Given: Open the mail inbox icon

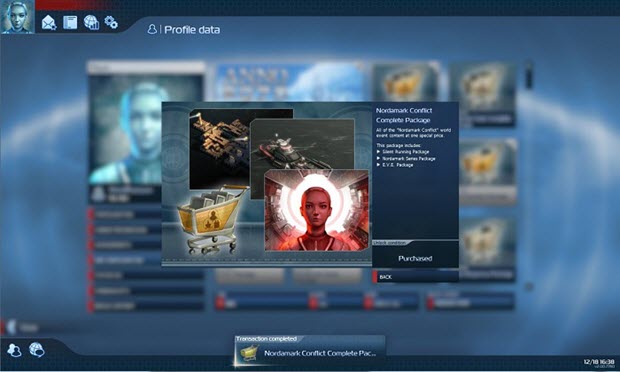Looking at the screenshot, I should [x=49, y=23].
